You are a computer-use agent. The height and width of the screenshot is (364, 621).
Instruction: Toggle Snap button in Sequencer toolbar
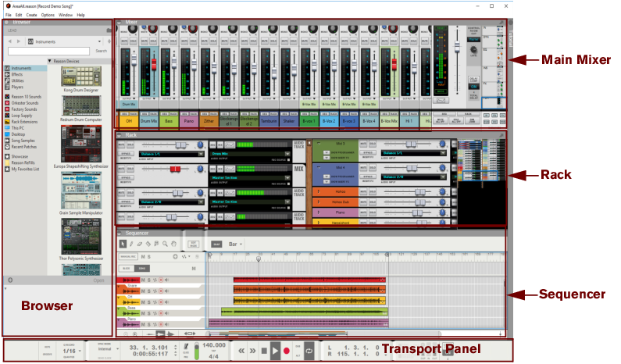click(x=217, y=244)
